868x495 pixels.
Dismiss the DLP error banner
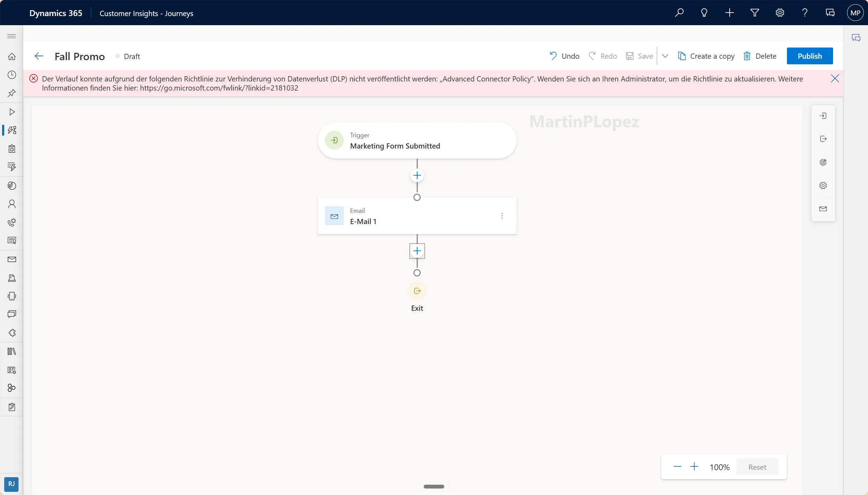835,78
